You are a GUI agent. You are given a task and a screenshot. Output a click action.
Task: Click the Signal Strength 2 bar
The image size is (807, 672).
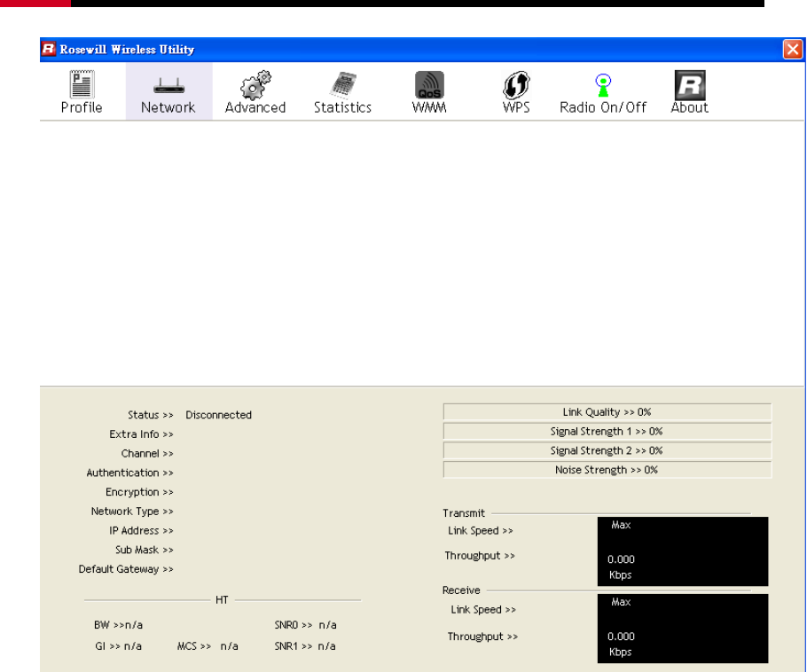point(607,450)
